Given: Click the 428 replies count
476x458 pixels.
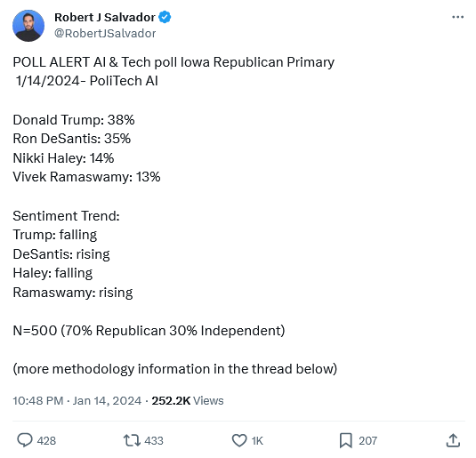Looking at the screenshot, I should pos(46,441).
